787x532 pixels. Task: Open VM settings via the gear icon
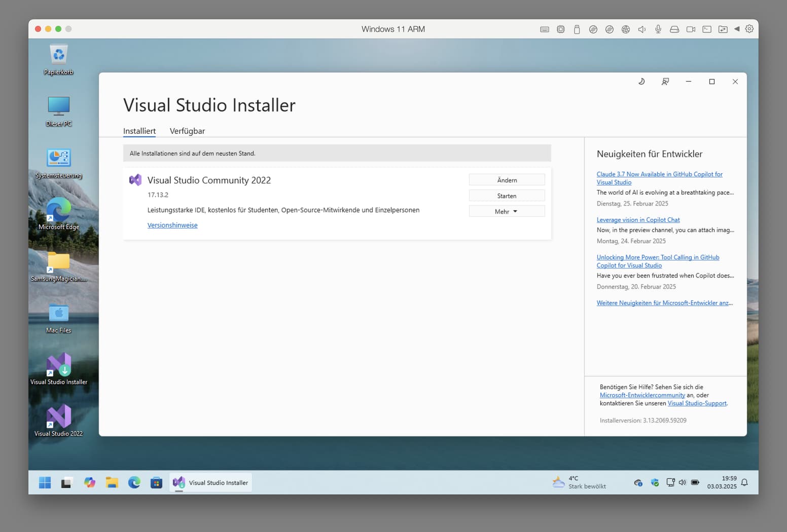coord(749,29)
